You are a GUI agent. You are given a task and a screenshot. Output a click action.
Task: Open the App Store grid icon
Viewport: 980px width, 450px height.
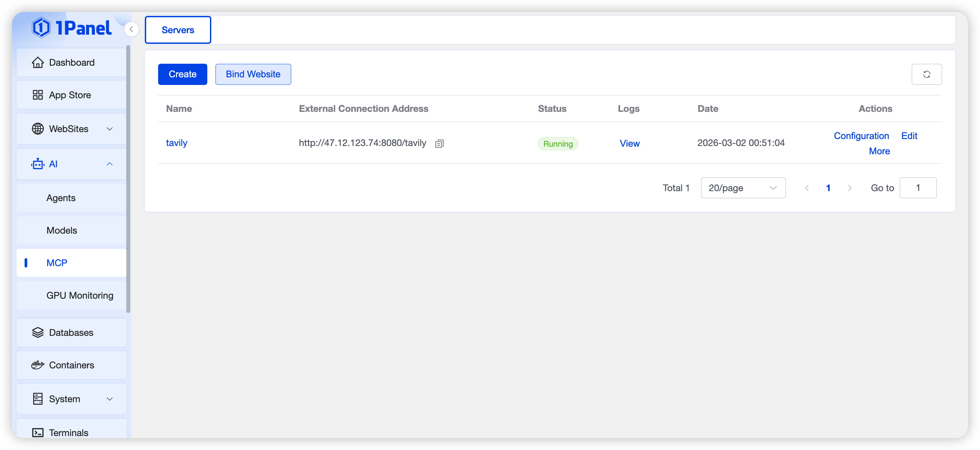click(38, 95)
